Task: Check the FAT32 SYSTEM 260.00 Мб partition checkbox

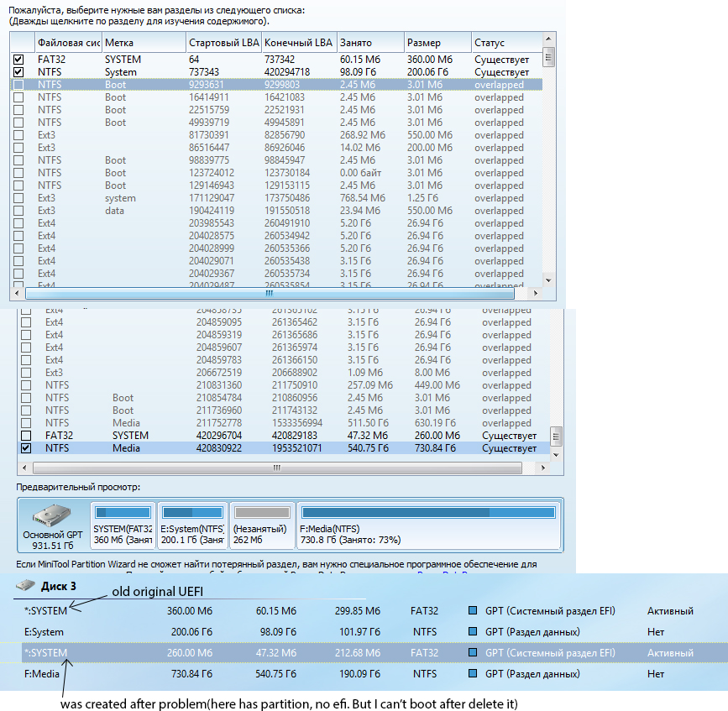Action: 26,436
